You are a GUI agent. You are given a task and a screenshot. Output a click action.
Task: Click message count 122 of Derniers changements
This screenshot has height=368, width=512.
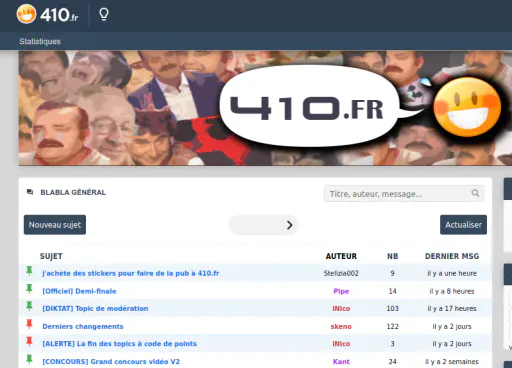coord(392,326)
